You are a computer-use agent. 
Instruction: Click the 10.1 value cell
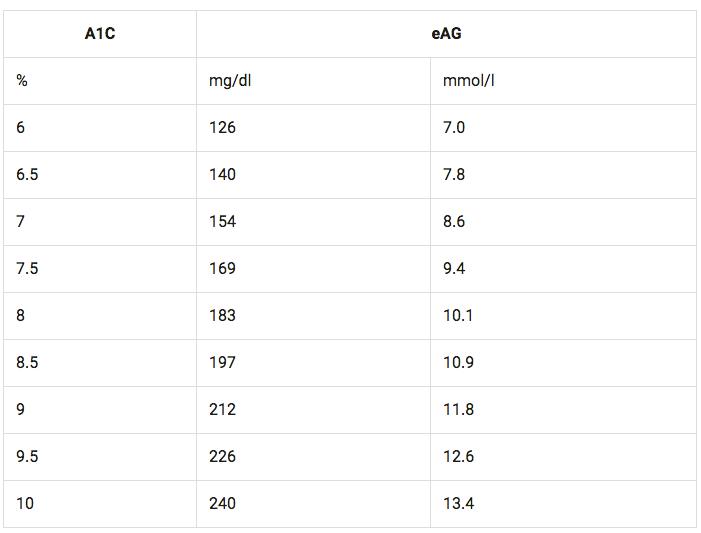458,316
